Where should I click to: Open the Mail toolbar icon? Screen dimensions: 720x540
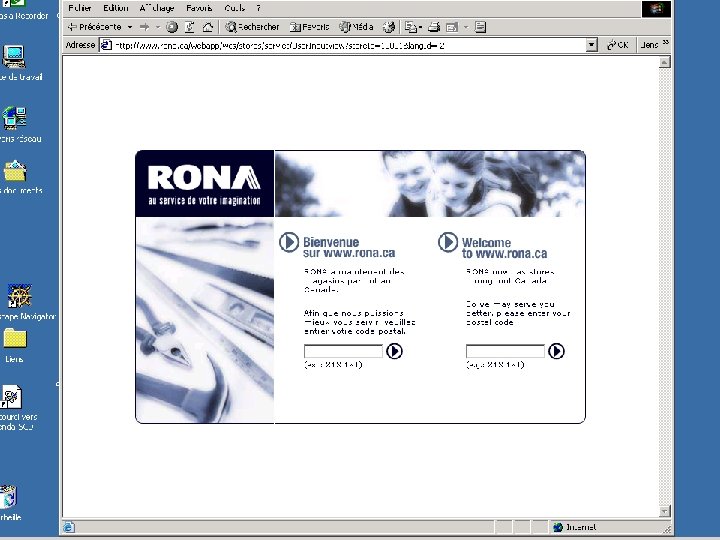[x=412, y=27]
